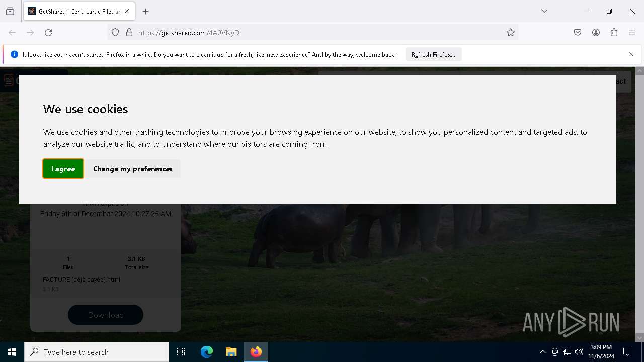The image size is (644, 362).
Task: Click the scrollbar down arrow
Action: (639, 338)
